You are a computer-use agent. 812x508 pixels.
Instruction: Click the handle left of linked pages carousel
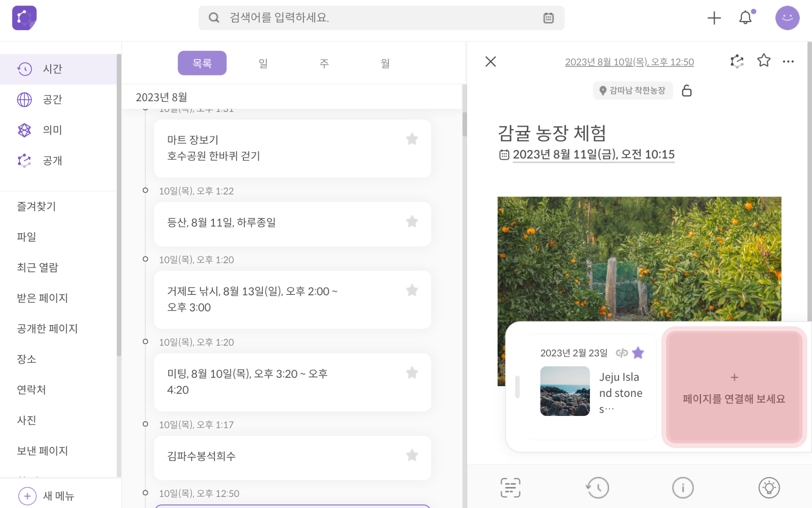517,387
